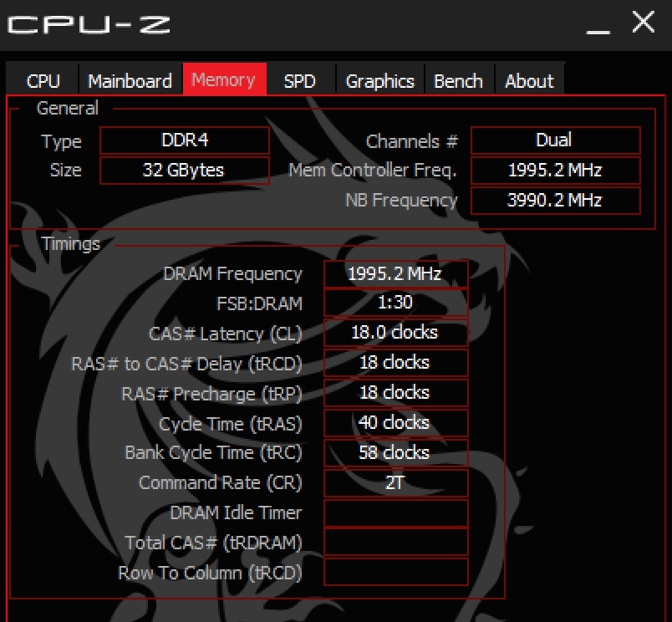Screen dimensions: 672x622
Task: Select the FSB:DRAM 1:30 ratio field
Action: (x=395, y=303)
